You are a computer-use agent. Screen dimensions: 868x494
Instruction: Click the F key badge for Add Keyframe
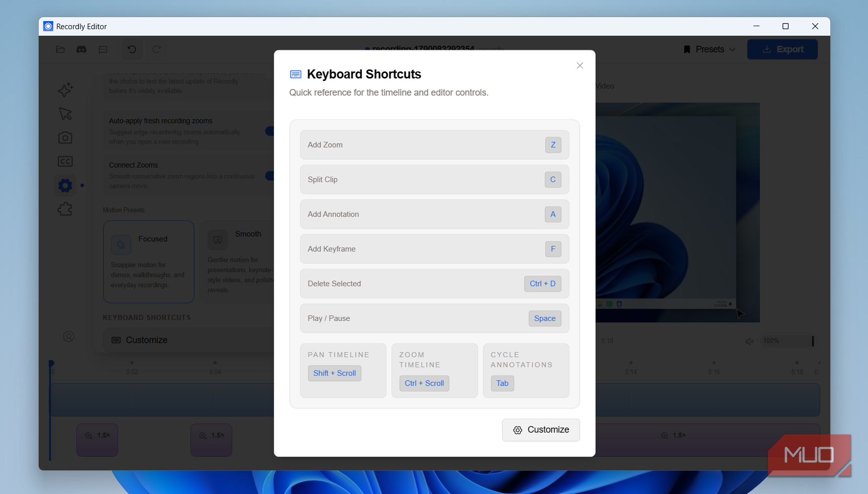tap(553, 249)
